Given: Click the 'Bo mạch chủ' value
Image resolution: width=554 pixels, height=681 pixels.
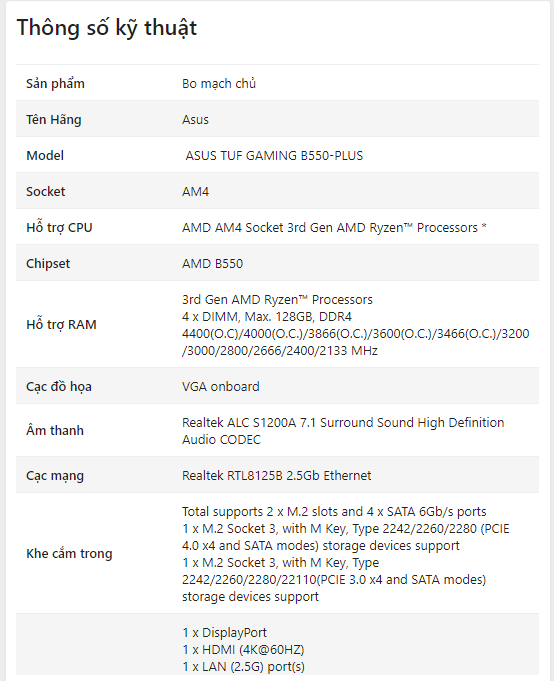Looking at the screenshot, I should [219, 83].
